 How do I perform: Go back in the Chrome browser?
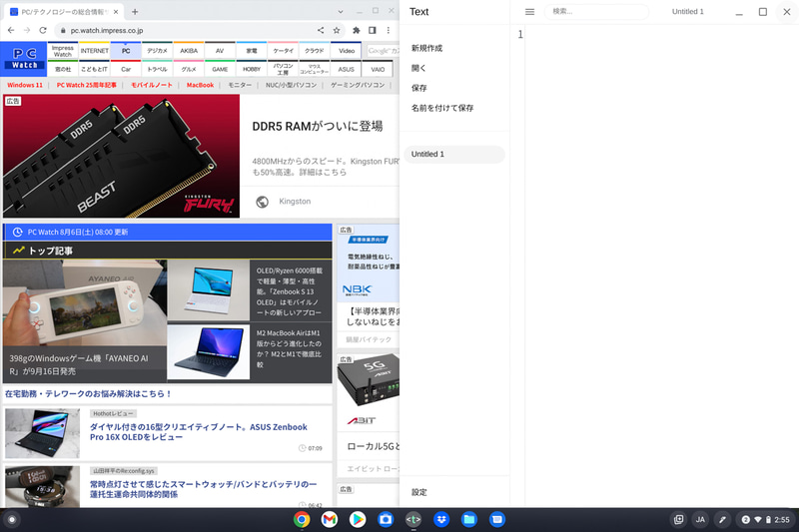pos(11,31)
